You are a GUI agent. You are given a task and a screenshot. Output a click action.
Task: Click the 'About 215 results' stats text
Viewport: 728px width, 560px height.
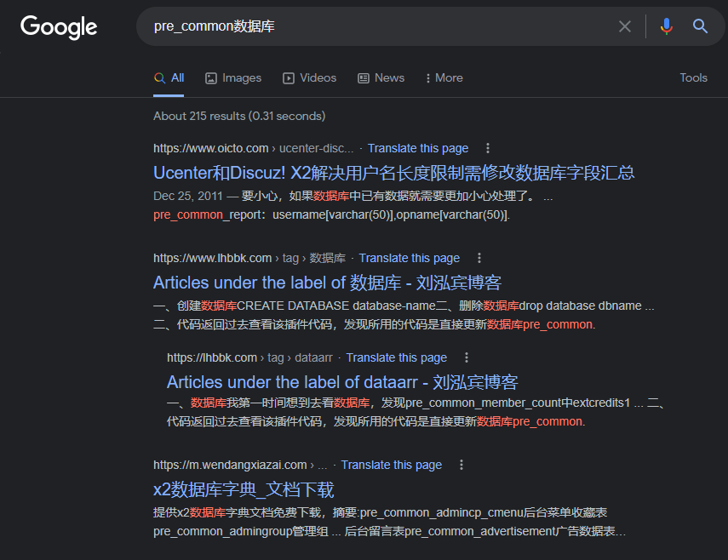point(239,116)
